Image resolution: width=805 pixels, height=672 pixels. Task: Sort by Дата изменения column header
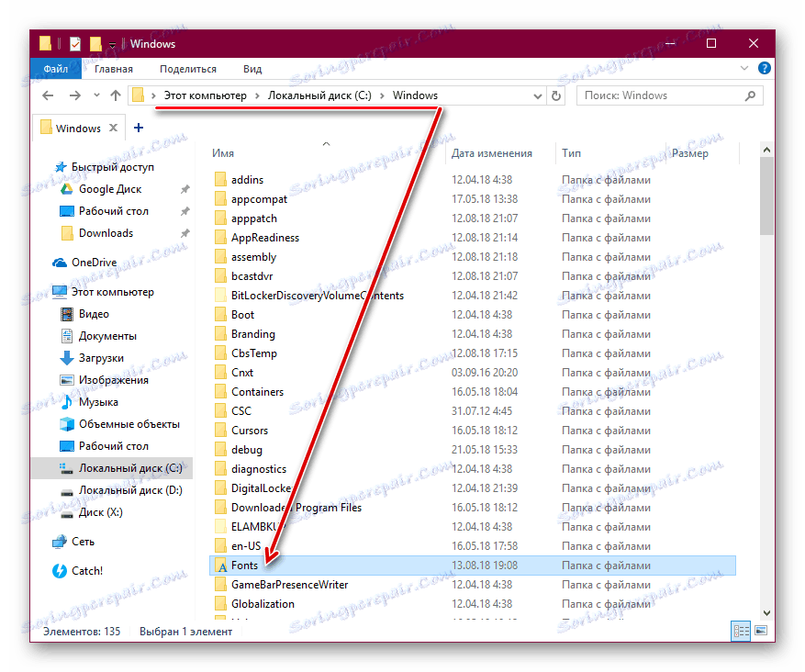(491, 153)
